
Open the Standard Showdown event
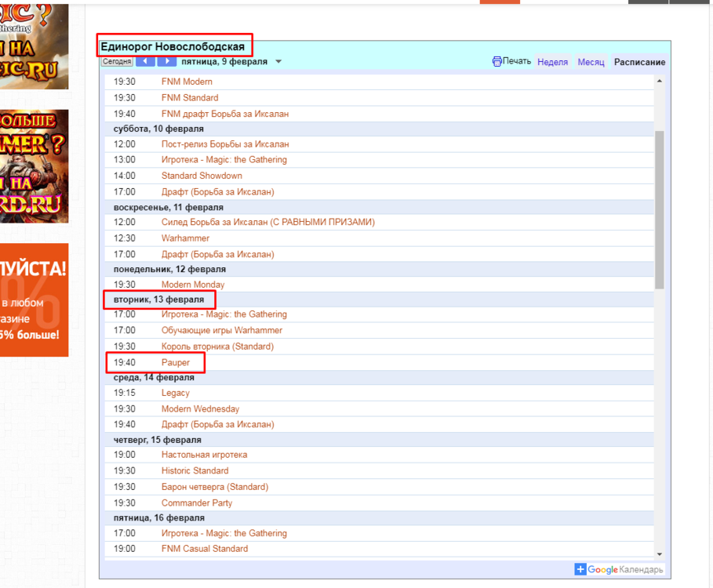pos(202,176)
